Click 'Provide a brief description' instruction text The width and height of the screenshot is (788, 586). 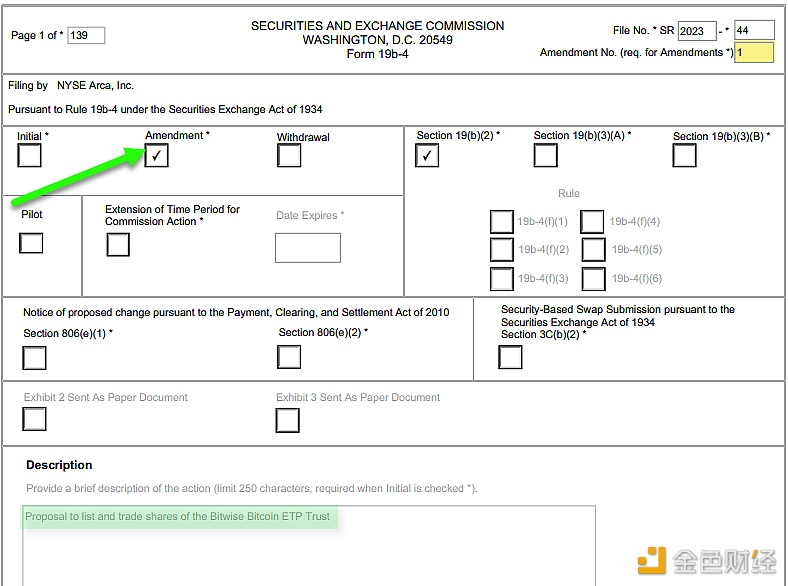click(x=252, y=488)
